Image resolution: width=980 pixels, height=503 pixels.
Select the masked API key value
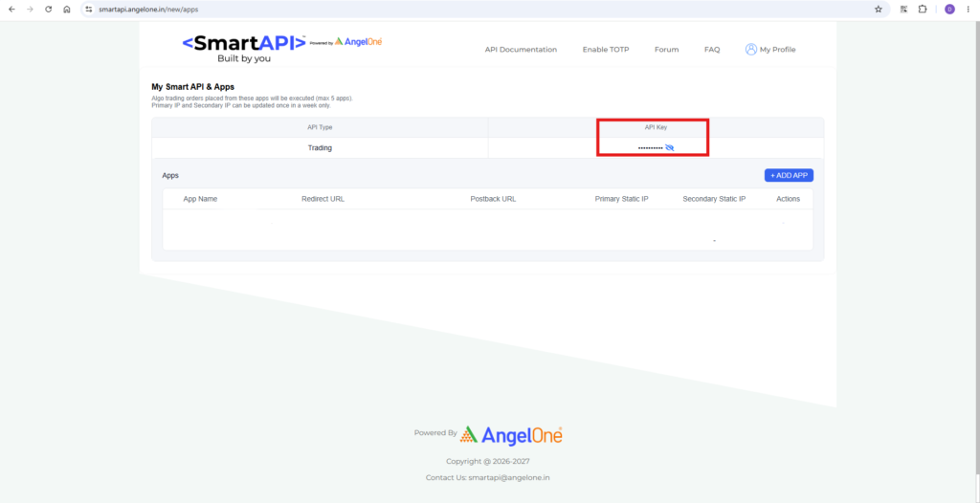(650, 148)
